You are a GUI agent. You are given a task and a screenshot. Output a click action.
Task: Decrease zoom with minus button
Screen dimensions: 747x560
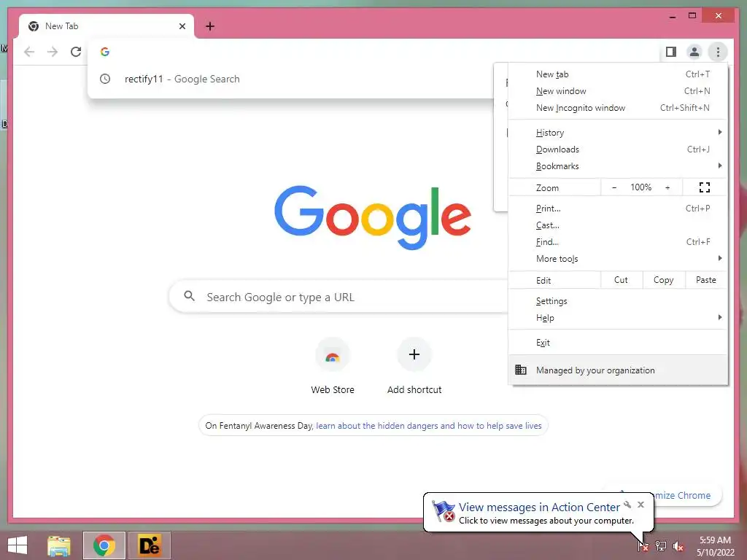(614, 187)
